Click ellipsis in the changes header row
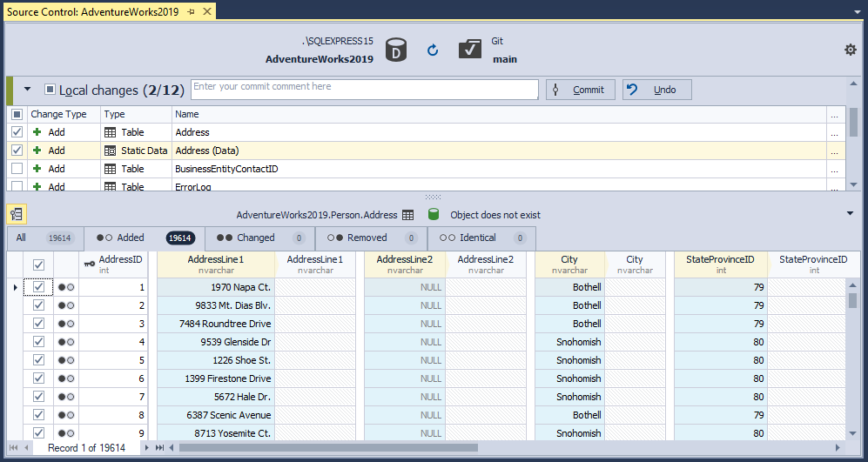The image size is (868, 462). pos(835,114)
